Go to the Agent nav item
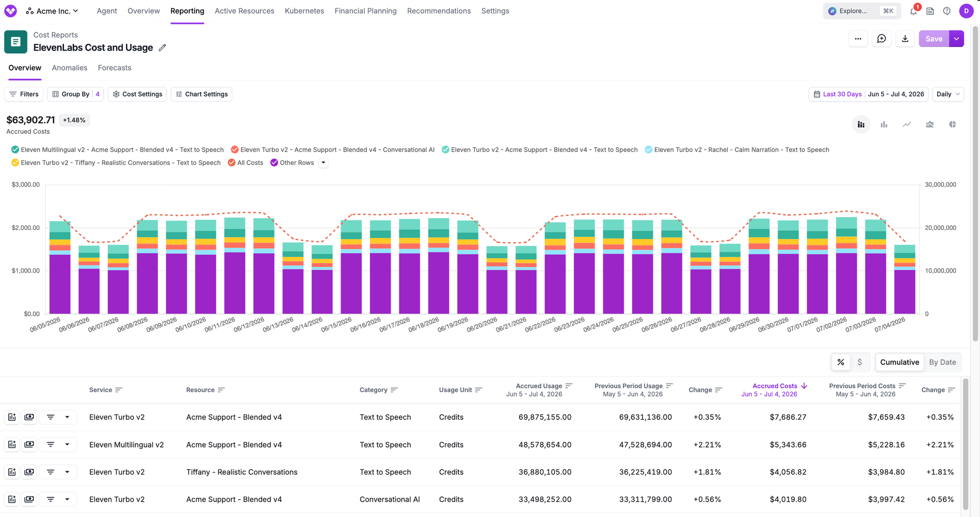The image size is (980, 517). click(x=107, y=11)
